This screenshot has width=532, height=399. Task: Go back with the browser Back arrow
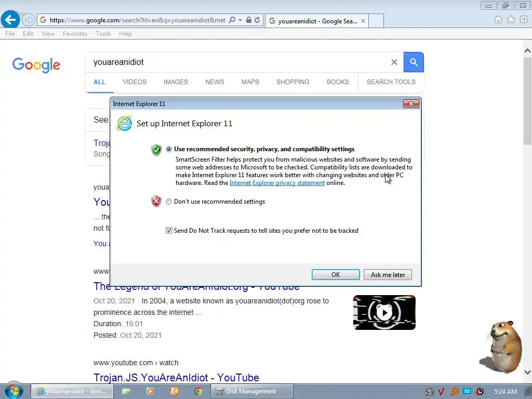coord(10,20)
